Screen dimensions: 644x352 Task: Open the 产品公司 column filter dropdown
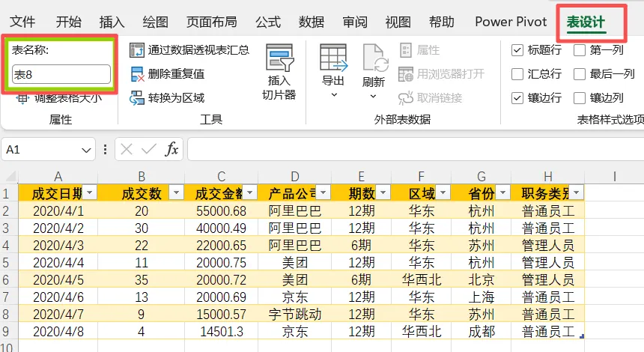(x=323, y=192)
